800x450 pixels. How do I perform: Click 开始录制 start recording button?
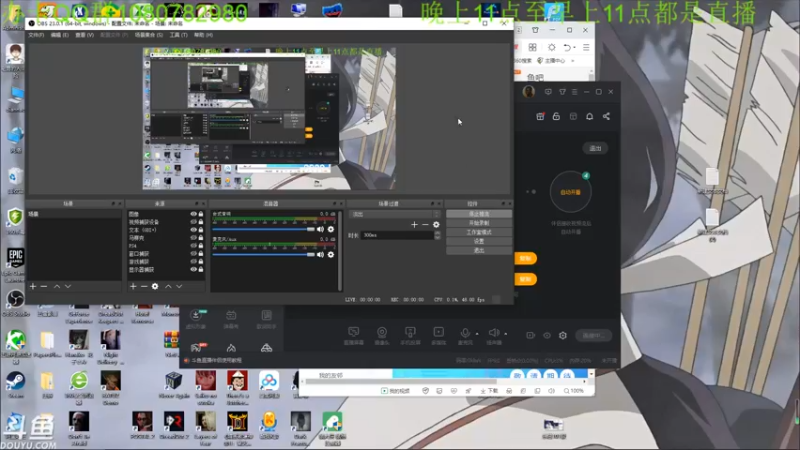[x=479, y=223]
